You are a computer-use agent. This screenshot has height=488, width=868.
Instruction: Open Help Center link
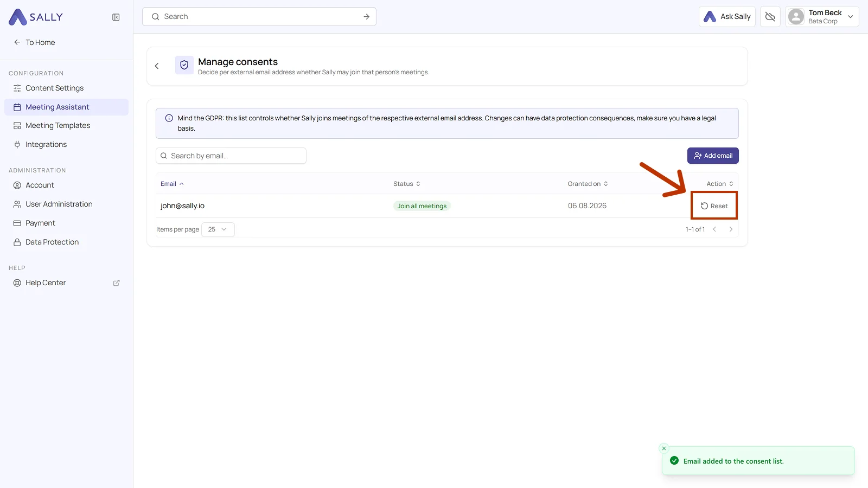(66, 282)
